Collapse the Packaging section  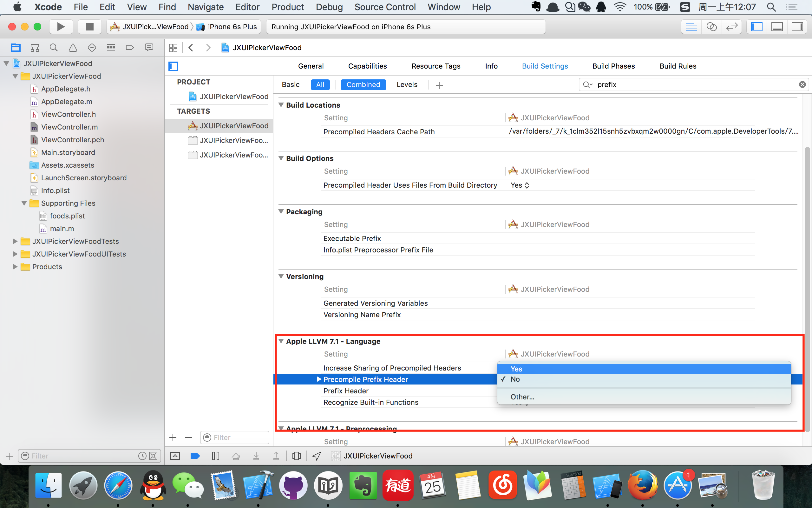click(281, 212)
